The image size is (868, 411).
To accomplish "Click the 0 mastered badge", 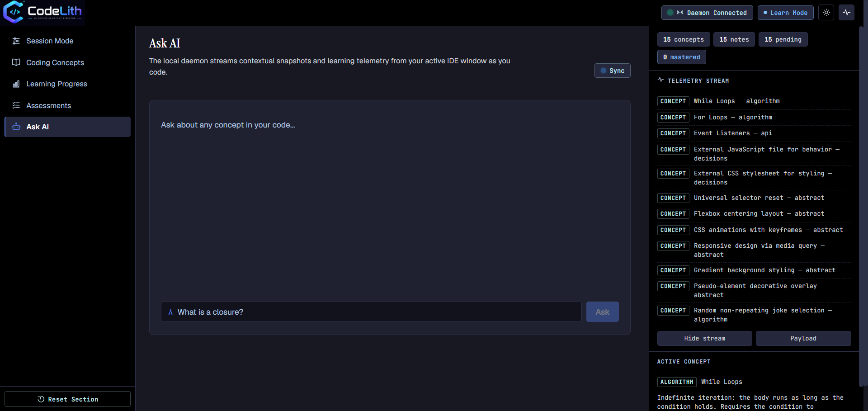I will tap(681, 57).
